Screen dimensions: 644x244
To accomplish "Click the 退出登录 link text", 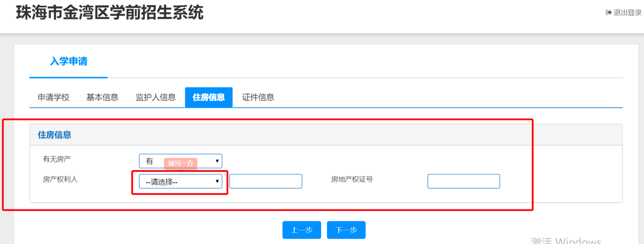I will coord(627,12).
